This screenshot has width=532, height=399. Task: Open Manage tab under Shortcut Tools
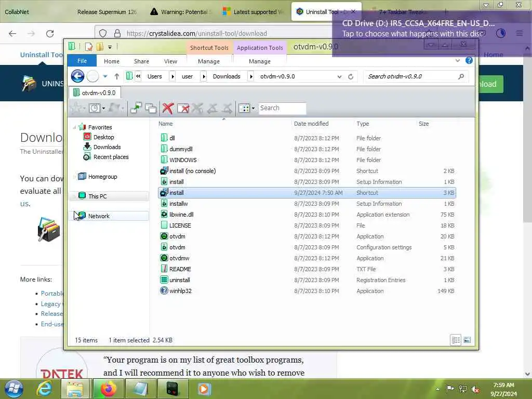click(x=209, y=61)
